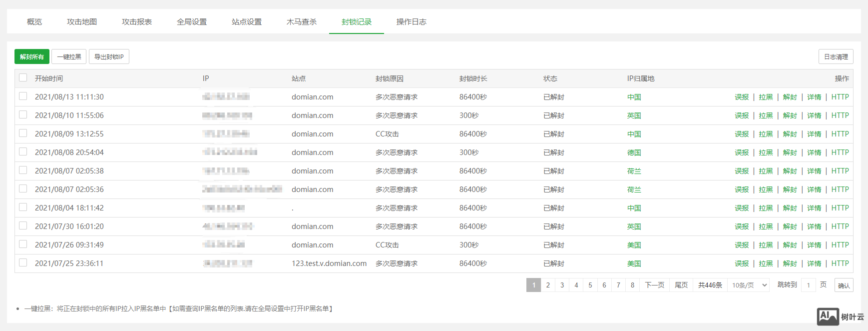Open the 日志清理 button
This screenshot has width=868, height=331.
(x=836, y=56)
